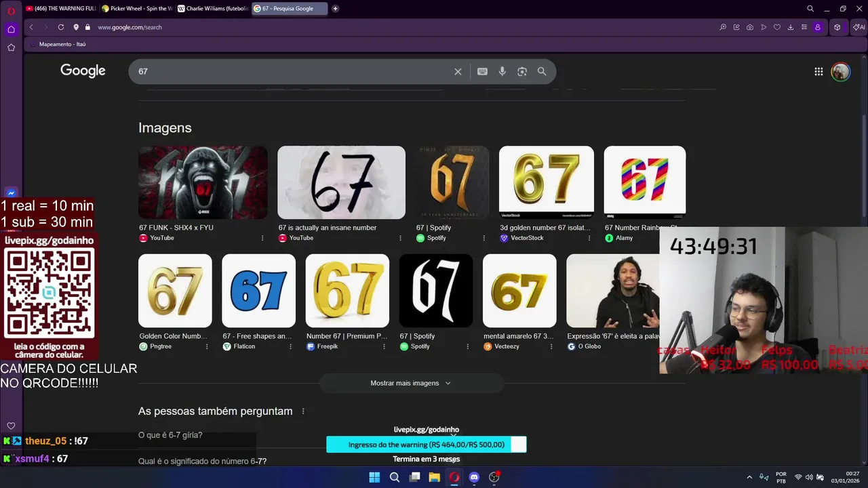Open Windows taskbar search
Image resolution: width=868 pixels, height=488 pixels.
(x=395, y=477)
